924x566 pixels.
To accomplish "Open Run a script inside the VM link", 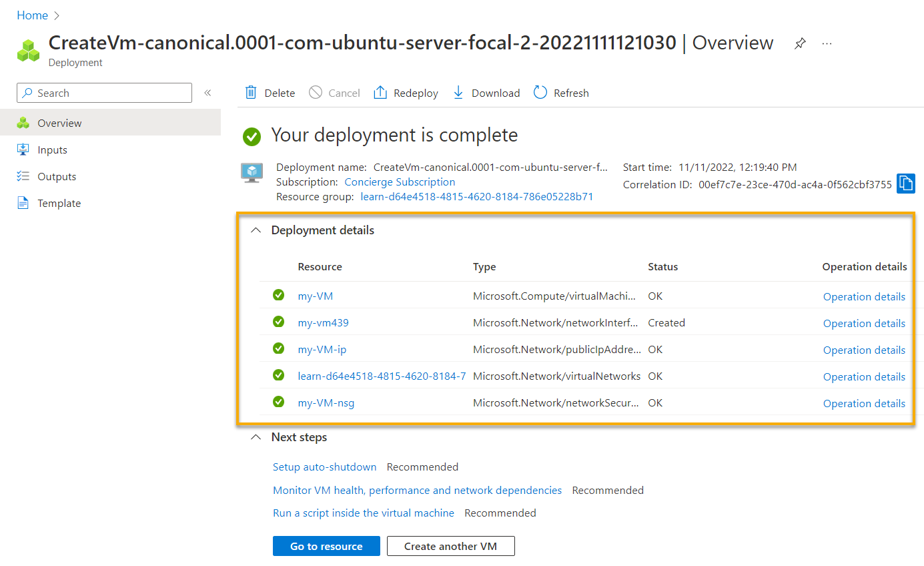I will click(x=364, y=513).
